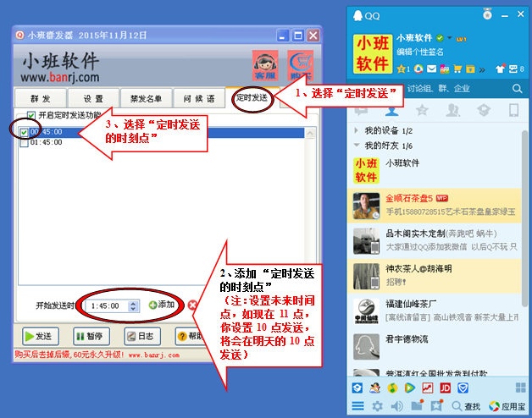Screen dimensions: 532x418
Task: Open the online status dropdown arrow
Action: pyautogui.click(x=450, y=38)
